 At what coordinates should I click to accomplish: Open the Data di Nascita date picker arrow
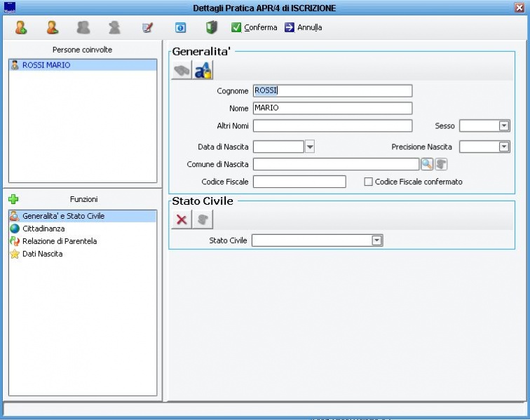310,147
